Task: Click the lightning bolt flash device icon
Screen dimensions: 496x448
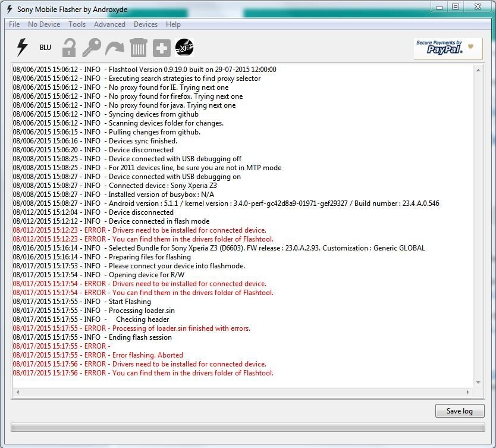Action: click(x=22, y=48)
